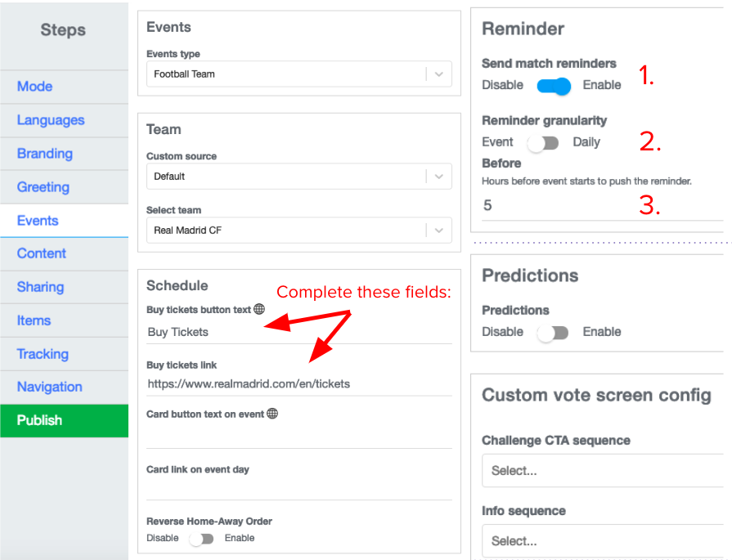Switch to the Languages step

click(x=51, y=120)
